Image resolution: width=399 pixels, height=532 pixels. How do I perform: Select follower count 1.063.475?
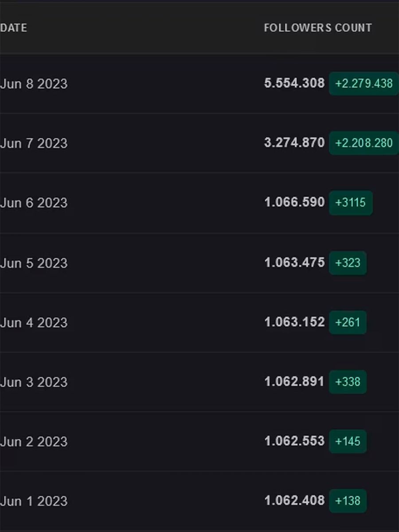click(294, 262)
